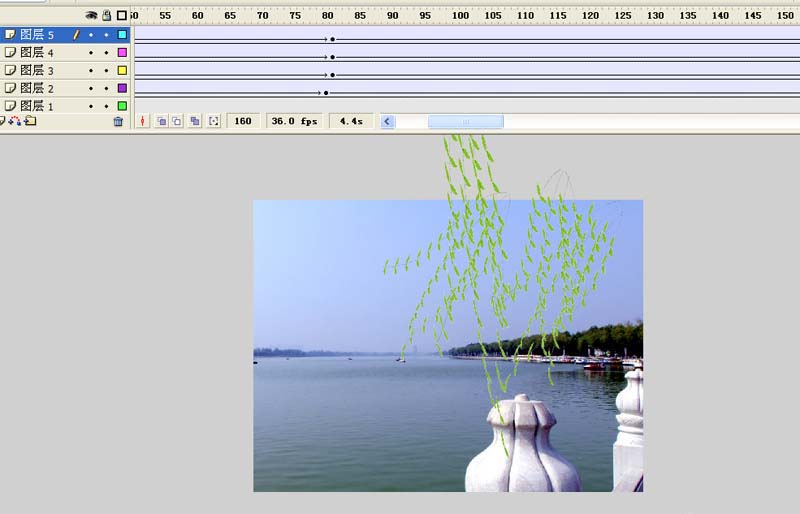Click the page icon of 图层 2
The image size is (800, 514).
(10, 88)
